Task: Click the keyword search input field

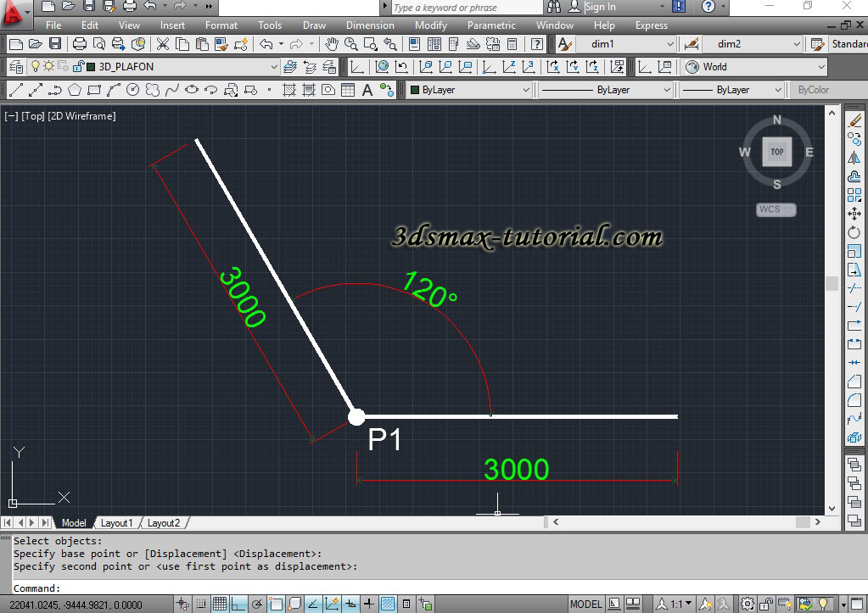Action: (466, 7)
